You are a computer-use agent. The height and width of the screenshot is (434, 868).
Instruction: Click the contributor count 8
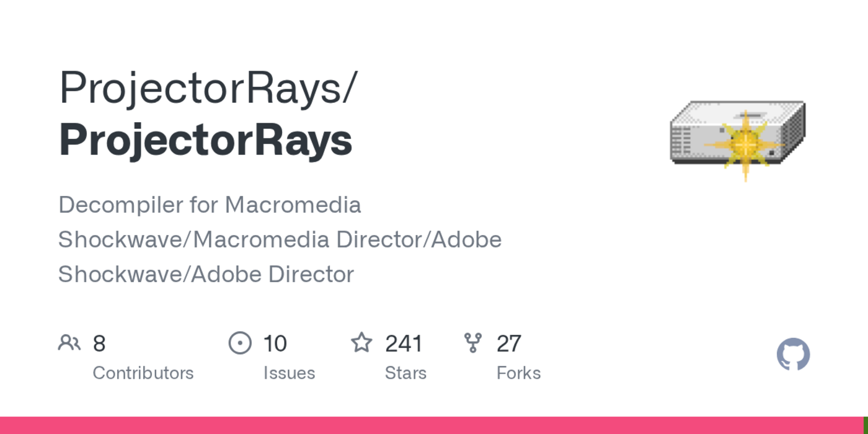pos(99,343)
